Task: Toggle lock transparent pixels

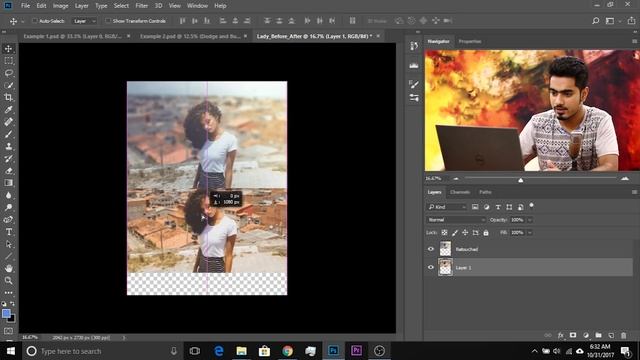Action: pyautogui.click(x=444, y=233)
